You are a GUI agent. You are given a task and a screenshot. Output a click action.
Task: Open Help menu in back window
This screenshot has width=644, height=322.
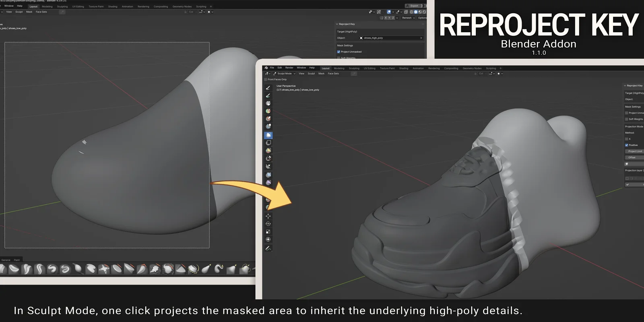20,6
